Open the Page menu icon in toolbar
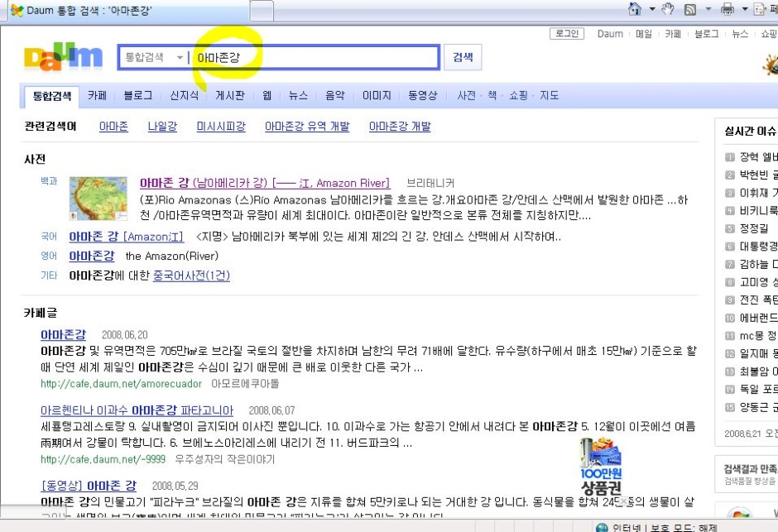Screen dimensions: 778x532 pyautogui.click(x=759, y=9)
